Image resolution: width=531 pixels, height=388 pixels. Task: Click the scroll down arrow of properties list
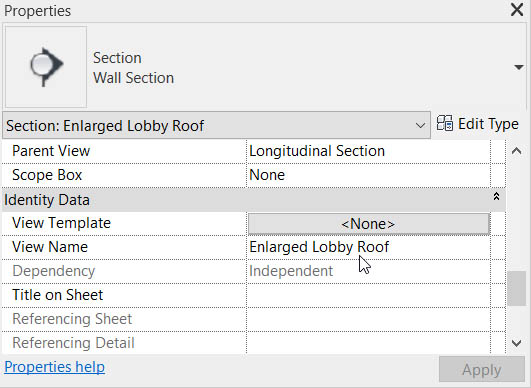pyautogui.click(x=516, y=343)
